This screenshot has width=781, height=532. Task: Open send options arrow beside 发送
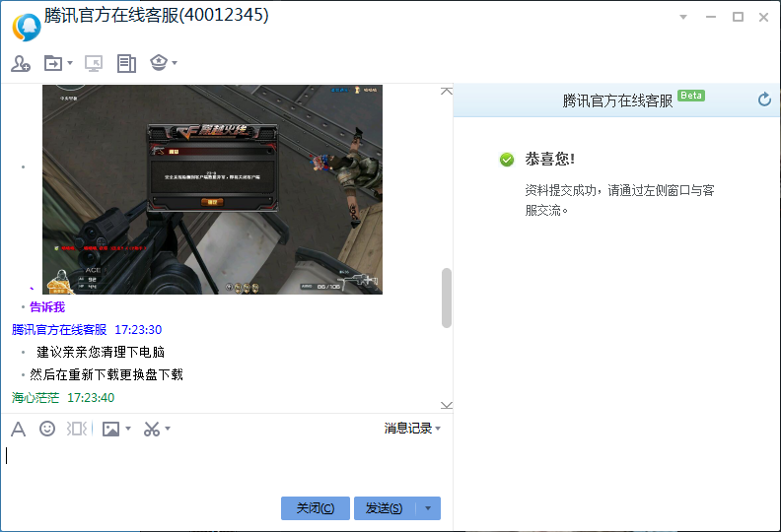click(x=428, y=508)
